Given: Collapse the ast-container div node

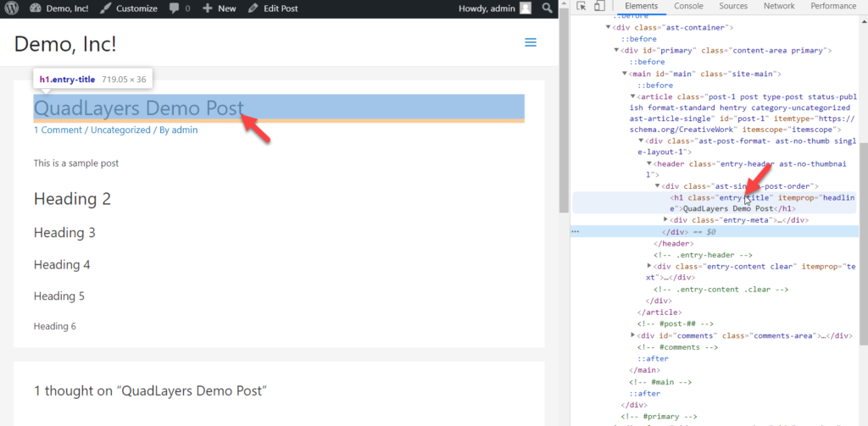Looking at the screenshot, I should (x=609, y=27).
